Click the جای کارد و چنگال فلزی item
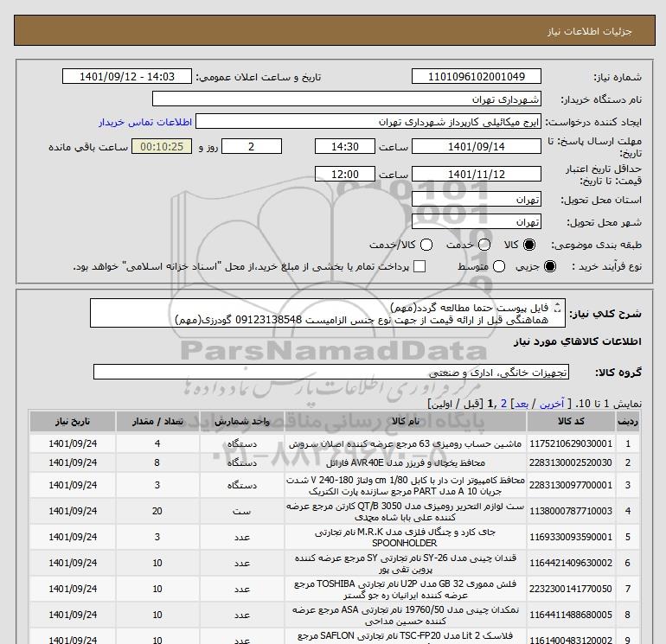The width and height of the screenshot is (666, 644). point(405,537)
